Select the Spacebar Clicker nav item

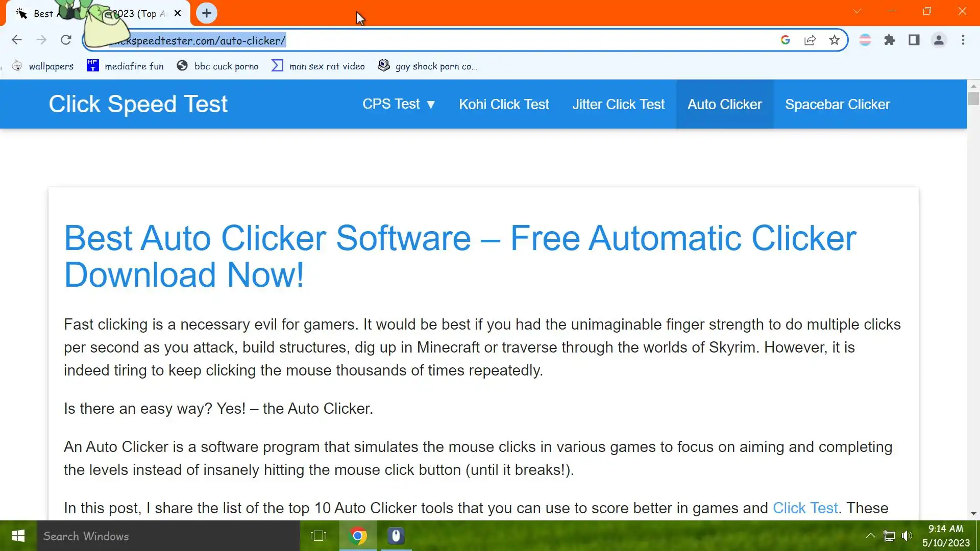tap(837, 104)
